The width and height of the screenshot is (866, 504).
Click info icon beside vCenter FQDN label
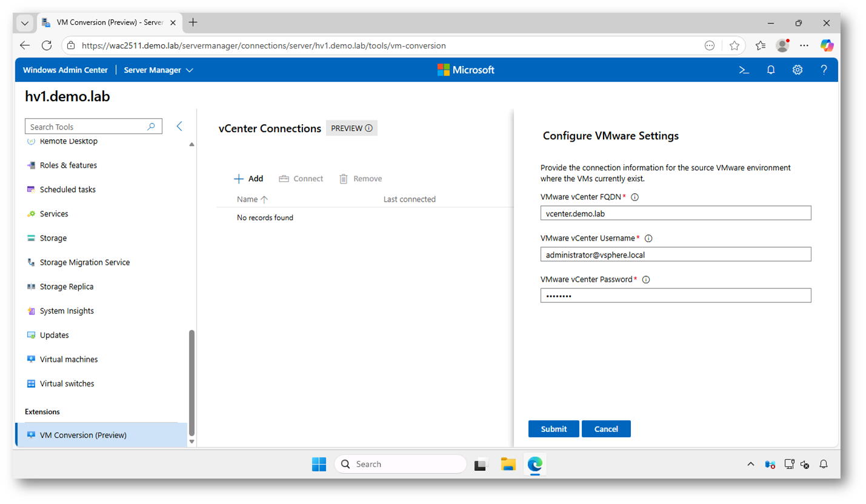(x=635, y=197)
